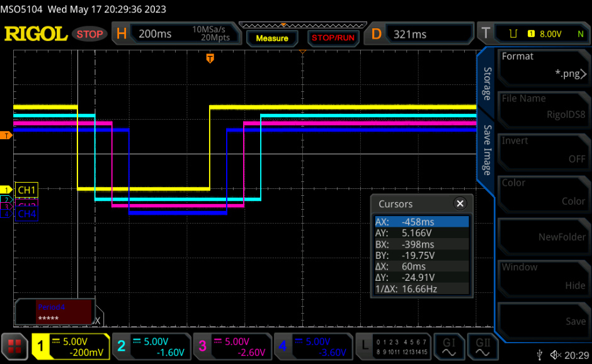Click the Save button
The height and width of the screenshot is (364, 592).
click(544, 321)
